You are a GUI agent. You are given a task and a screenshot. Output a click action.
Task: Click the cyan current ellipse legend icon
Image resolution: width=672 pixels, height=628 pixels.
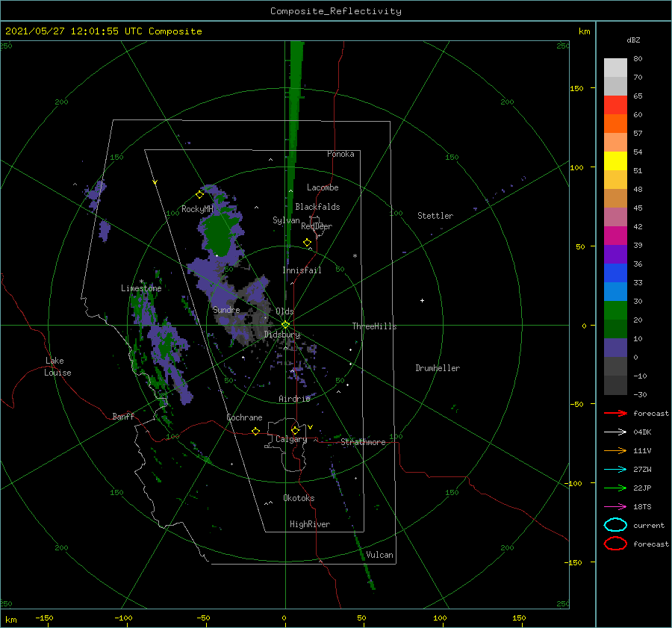(615, 525)
